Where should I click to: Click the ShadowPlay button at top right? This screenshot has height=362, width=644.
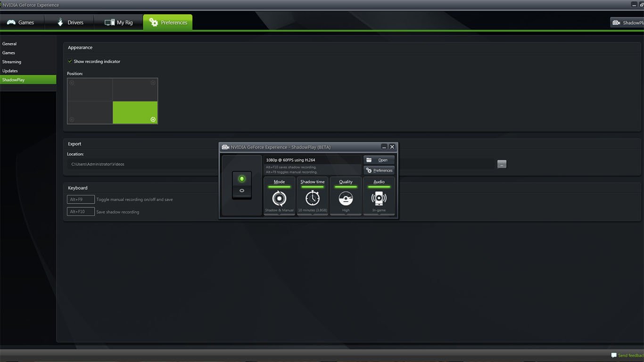pos(627,23)
